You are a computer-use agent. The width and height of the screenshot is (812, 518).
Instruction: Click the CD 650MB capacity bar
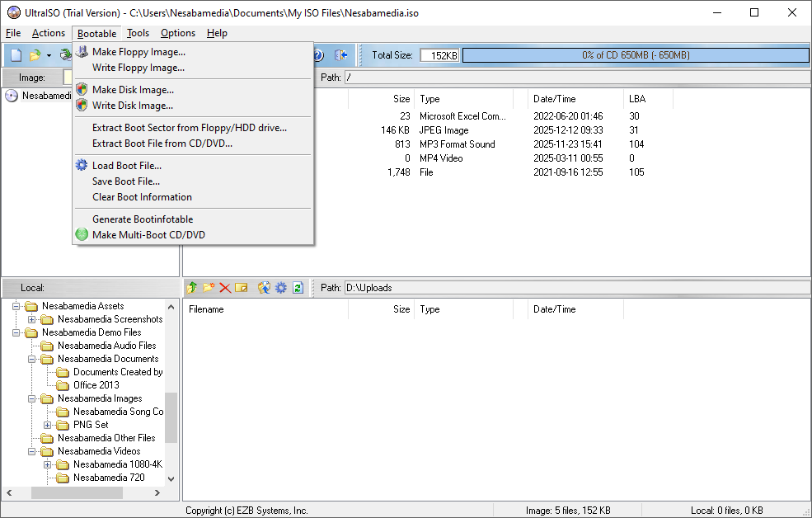coord(635,55)
